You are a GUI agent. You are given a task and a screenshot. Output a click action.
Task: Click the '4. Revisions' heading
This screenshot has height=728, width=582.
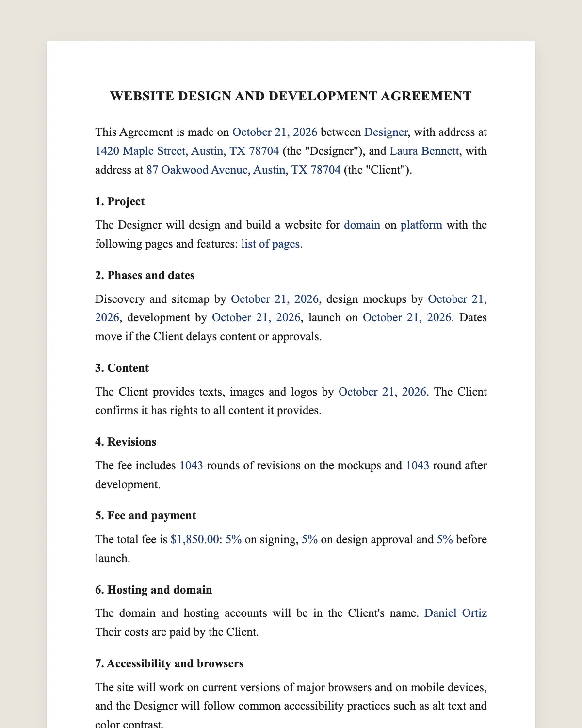[x=126, y=442]
